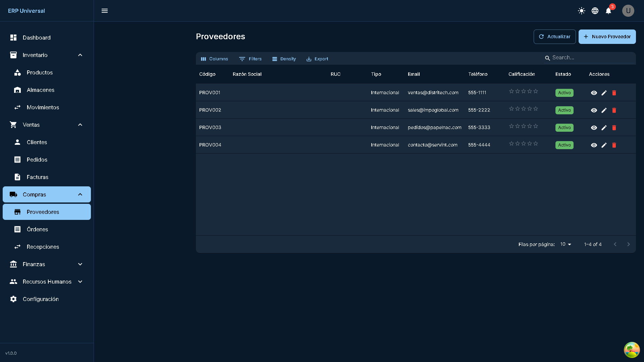Set PROV001 rating to five stars
The height and width of the screenshot is (362, 644).
tap(536, 91)
